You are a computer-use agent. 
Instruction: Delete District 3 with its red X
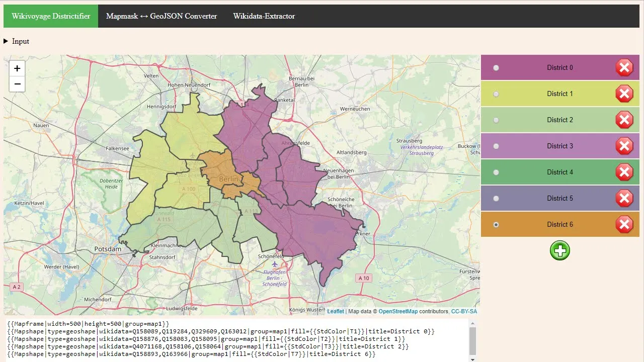point(624,146)
